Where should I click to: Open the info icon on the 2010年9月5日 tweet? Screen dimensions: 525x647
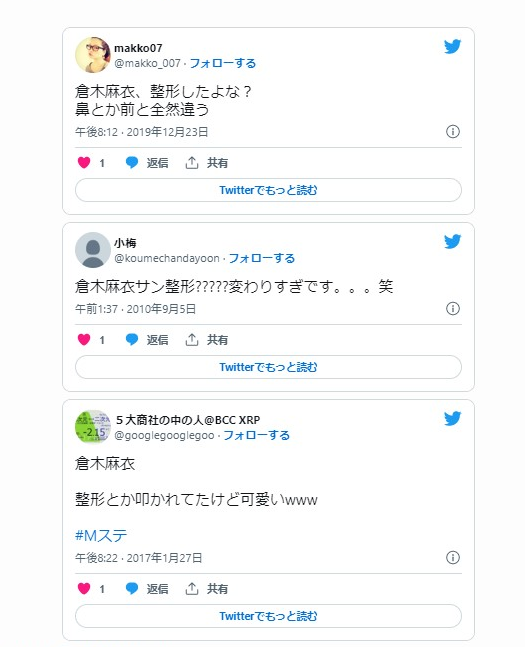click(453, 309)
